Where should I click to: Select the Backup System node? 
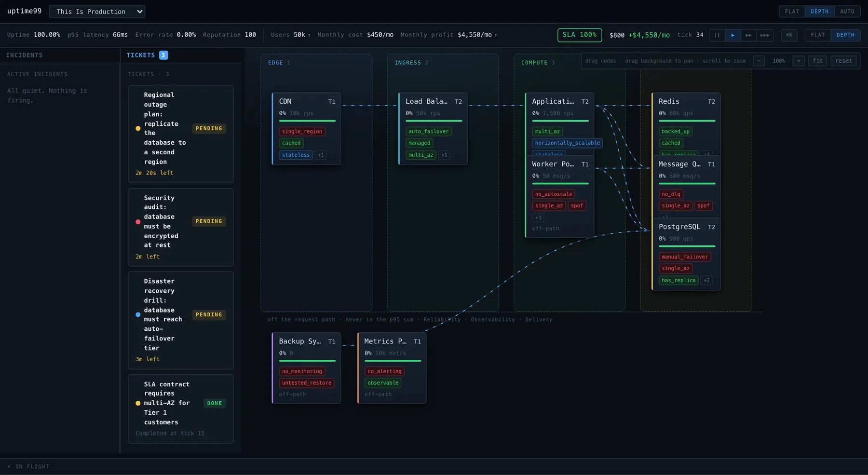coord(306,368)
